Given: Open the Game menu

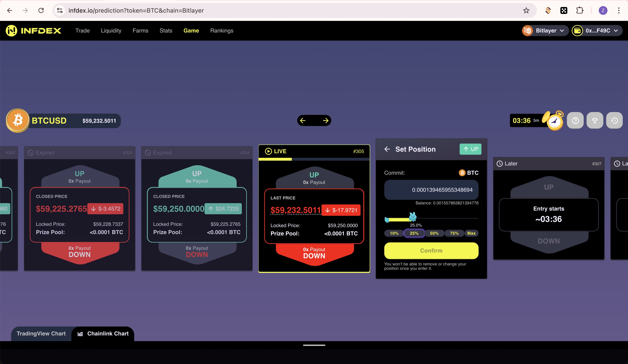Looking at the screenshot, I should pyautogui.click(x=191, y=31).
